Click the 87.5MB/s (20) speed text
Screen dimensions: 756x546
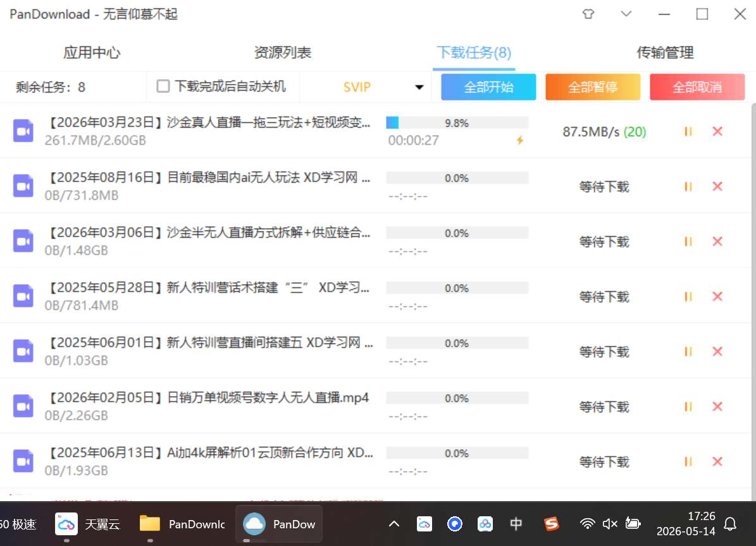604,132
